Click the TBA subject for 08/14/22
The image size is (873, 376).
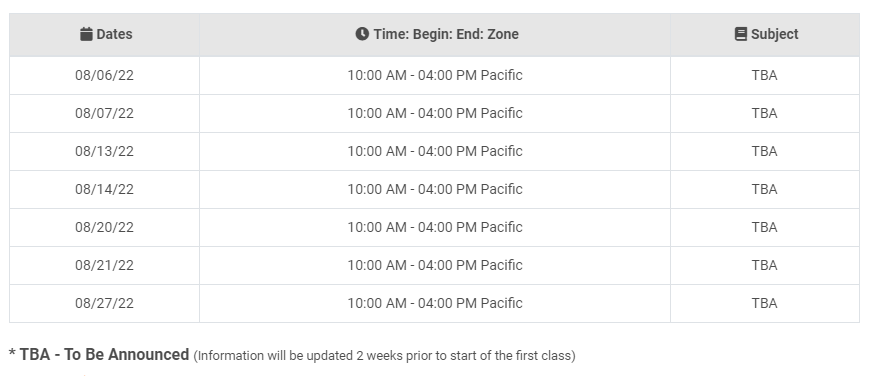[x=764, y=189]
